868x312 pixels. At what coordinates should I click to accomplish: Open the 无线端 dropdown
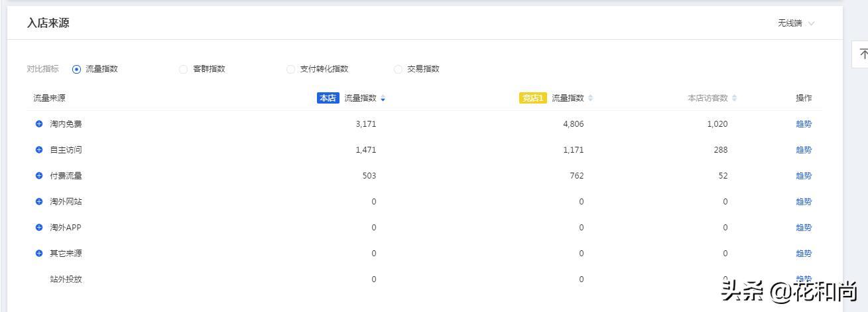pyautogui.click(x=796, y=23)
